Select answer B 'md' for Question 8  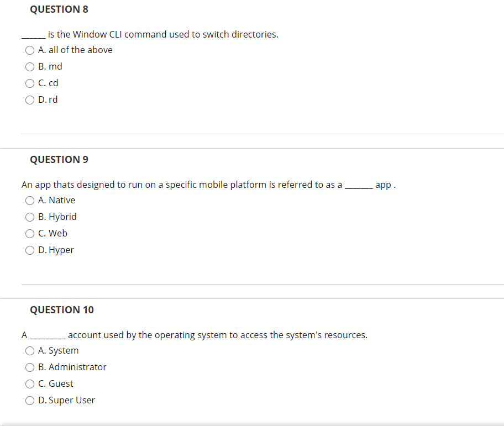[29, 66]
